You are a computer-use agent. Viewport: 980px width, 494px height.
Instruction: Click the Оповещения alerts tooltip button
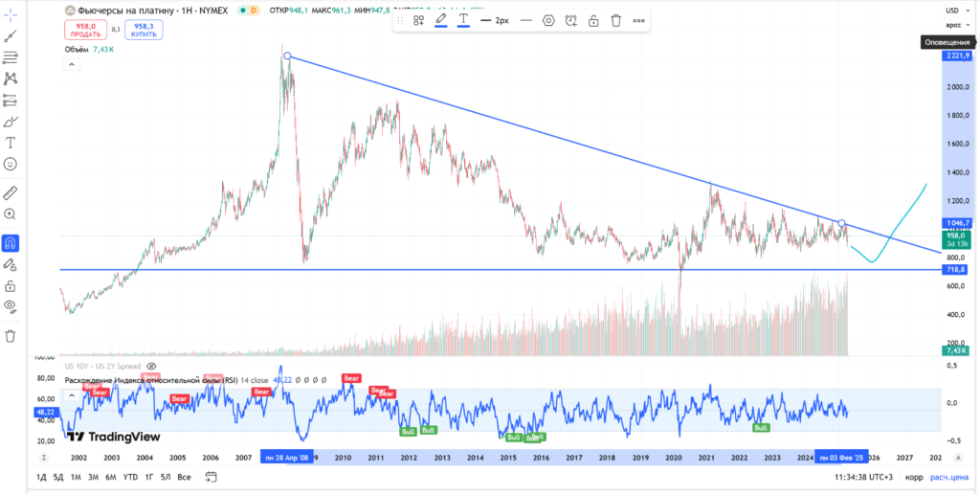pos(947,42)
